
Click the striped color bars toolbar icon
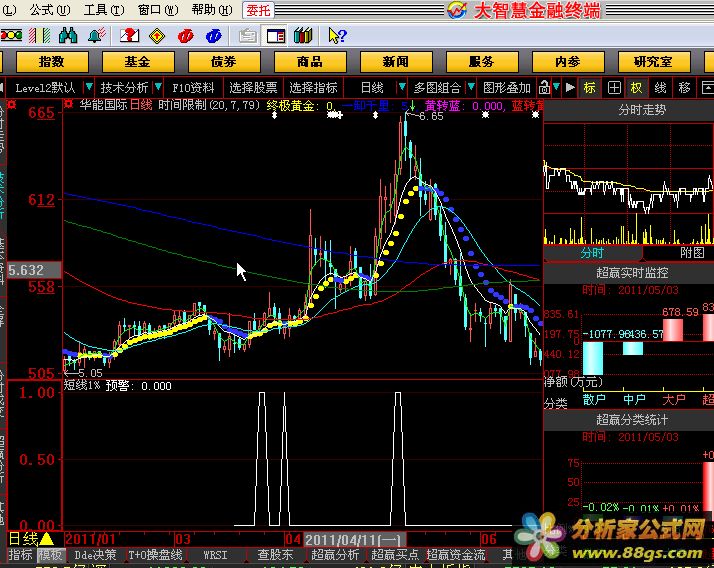(40, 36)
